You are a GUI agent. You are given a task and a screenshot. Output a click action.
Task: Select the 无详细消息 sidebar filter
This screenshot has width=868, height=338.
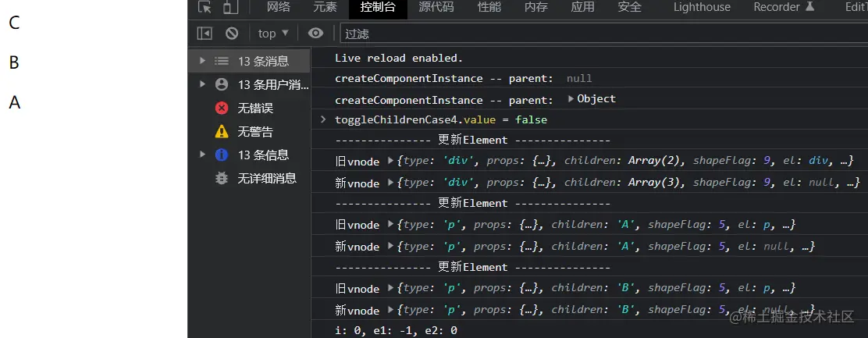point(249,178)
